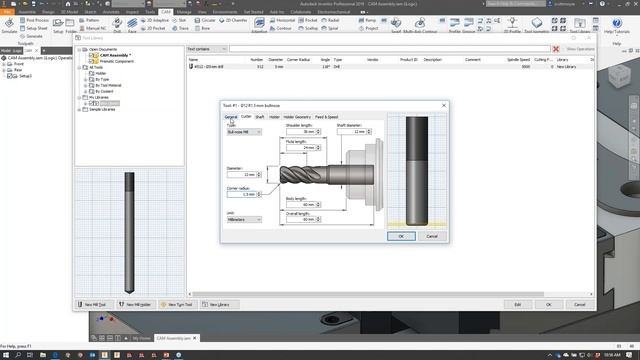Click the Generate toolpath icon

pos(32,36)
